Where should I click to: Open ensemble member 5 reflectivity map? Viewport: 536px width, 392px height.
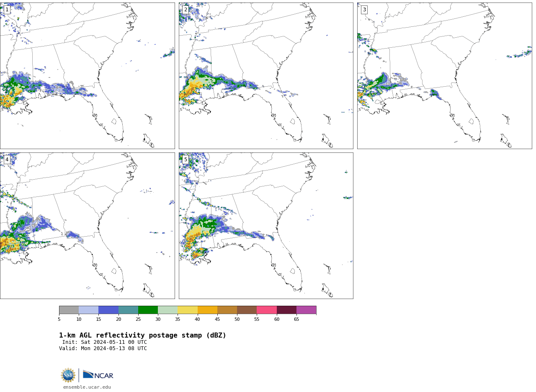[266, 226]
